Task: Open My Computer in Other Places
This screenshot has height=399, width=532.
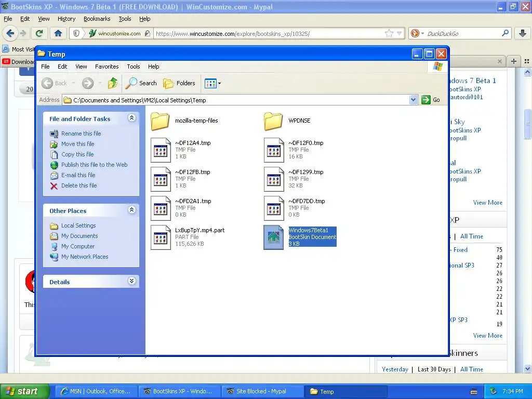Action: (x=78, y=246)
